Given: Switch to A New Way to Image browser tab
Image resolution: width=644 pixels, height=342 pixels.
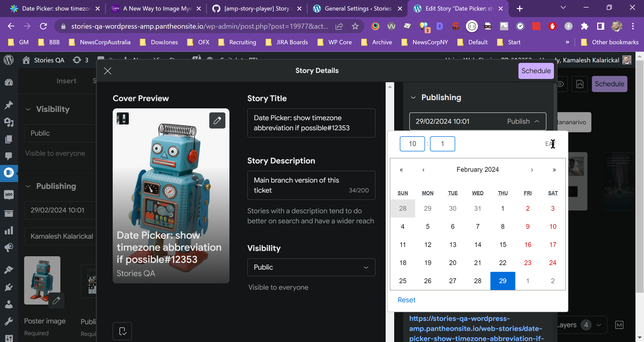Looking at the screenshot, I should pyautogui.click(x=156, y=9).
